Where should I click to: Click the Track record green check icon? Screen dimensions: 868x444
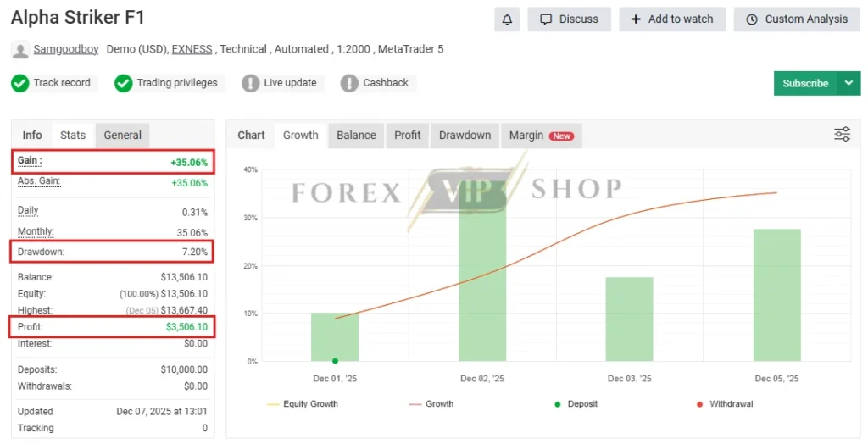point(20,84)
